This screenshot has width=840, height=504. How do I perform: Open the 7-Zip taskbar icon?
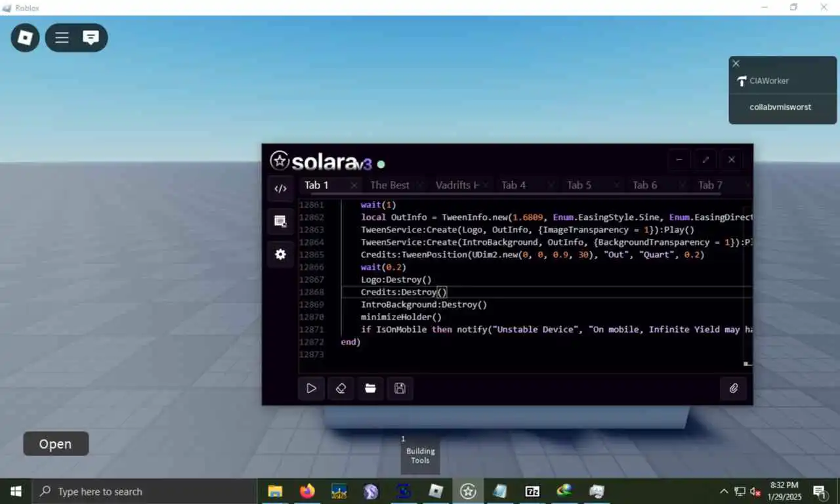532,491
